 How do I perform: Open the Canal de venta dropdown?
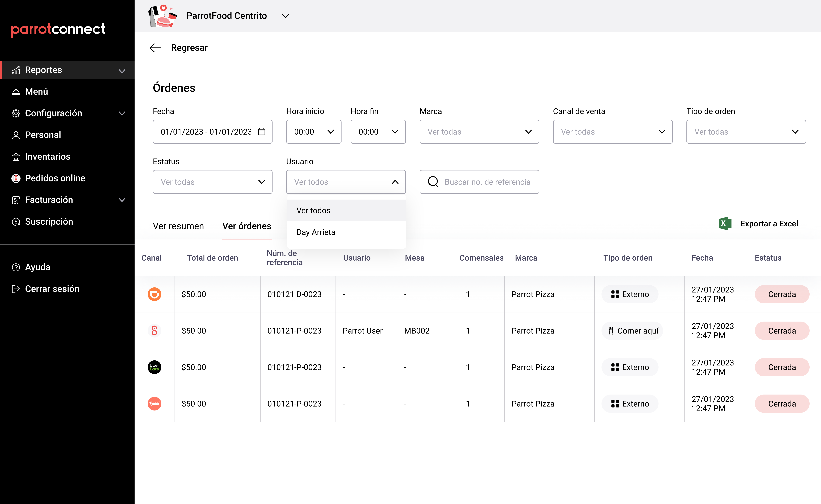pyautogui.click(x=613, y=132)
